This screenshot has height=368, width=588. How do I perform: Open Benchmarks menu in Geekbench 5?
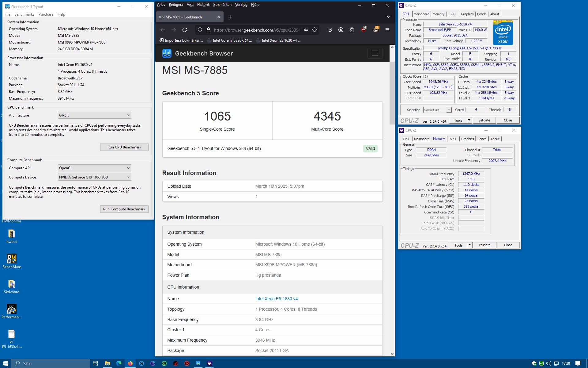click(x=24, y=14)
